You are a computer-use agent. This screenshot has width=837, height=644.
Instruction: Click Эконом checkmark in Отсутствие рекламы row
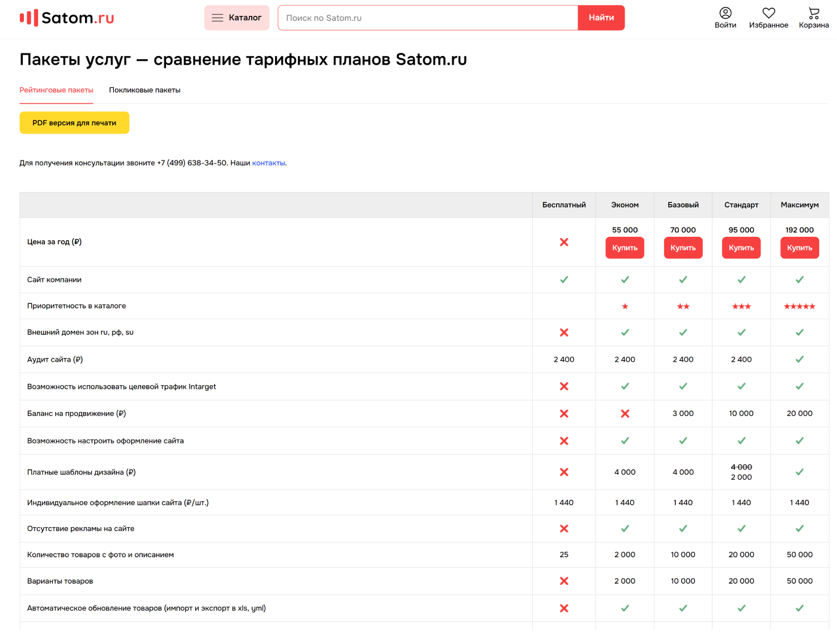point(625,529)
